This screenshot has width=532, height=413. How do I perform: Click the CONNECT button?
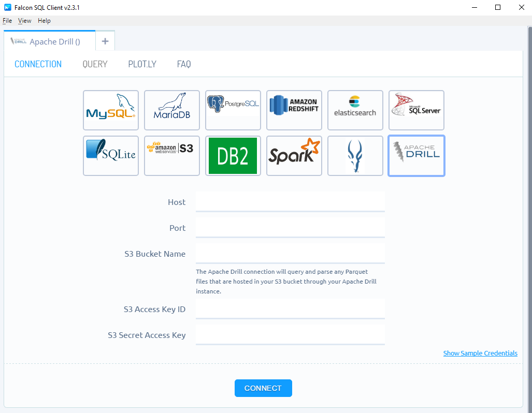[263, 388]
